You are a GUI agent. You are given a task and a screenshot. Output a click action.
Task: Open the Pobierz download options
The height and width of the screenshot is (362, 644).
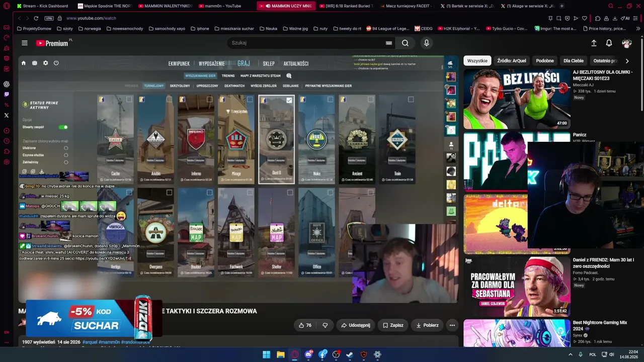427,325
